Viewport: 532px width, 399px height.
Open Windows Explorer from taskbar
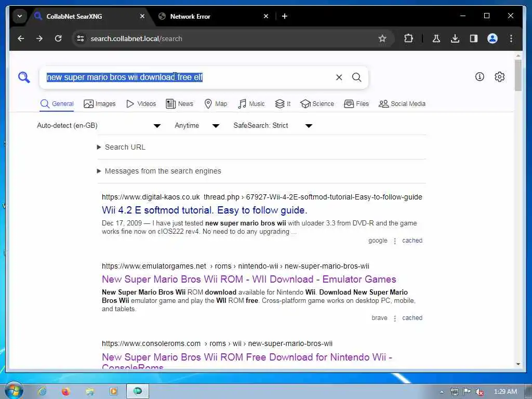(89, 392)
